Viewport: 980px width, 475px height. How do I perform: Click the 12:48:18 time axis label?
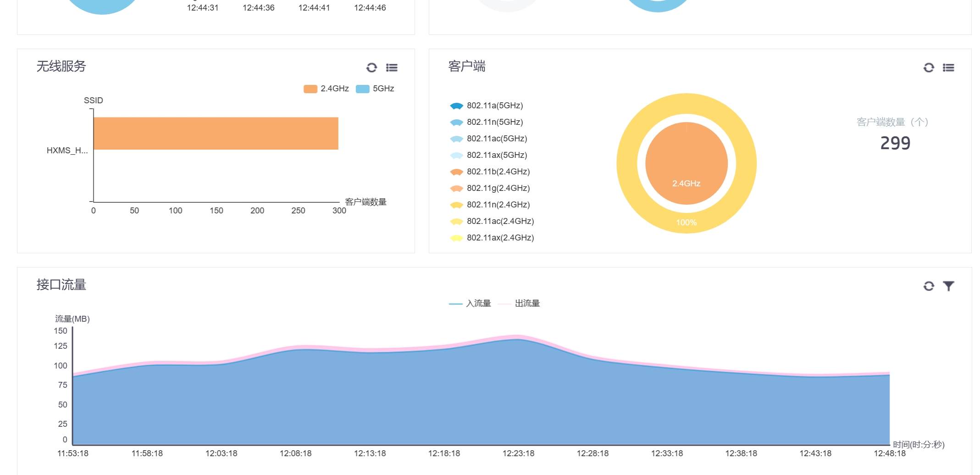[x=890, y=453]
